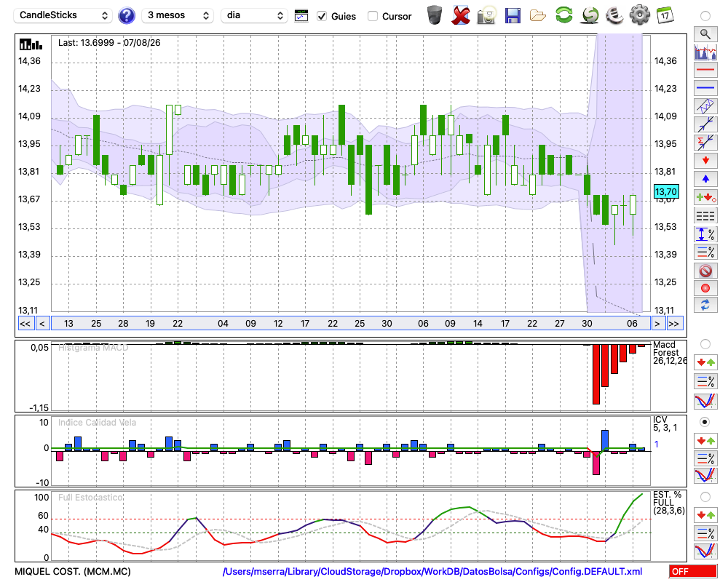Select the vertical percentage measure tool
This screenshot has height=582, width=728.
[705, 234]
